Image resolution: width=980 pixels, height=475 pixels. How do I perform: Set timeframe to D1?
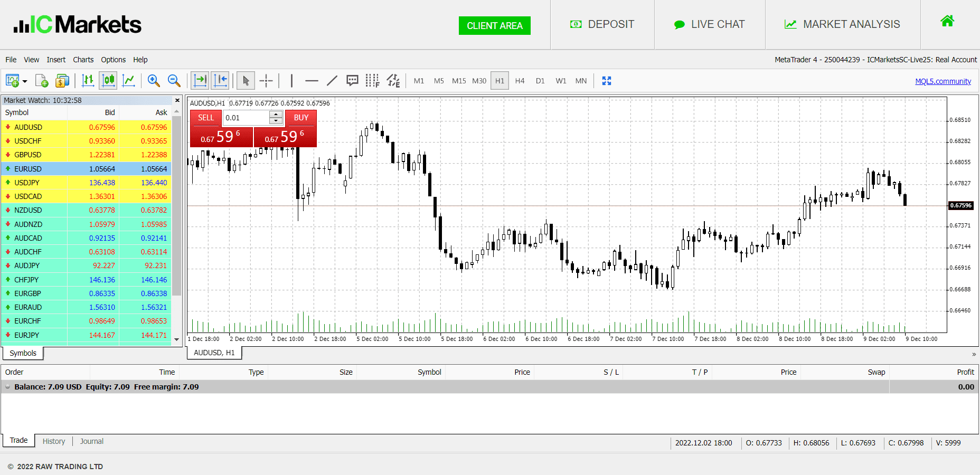point(540,81)
